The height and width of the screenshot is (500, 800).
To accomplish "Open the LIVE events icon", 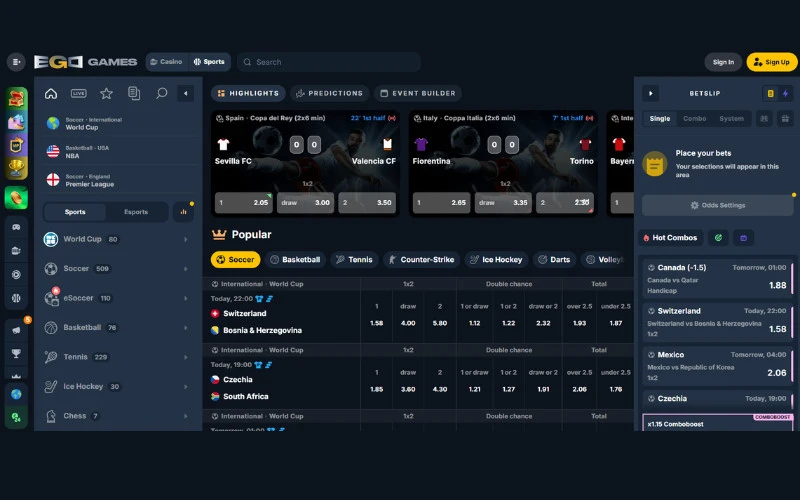I will tap(79, 93).
